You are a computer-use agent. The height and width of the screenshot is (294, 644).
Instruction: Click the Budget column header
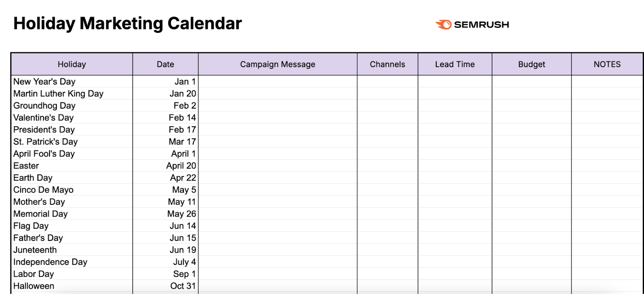click(531, 64)
